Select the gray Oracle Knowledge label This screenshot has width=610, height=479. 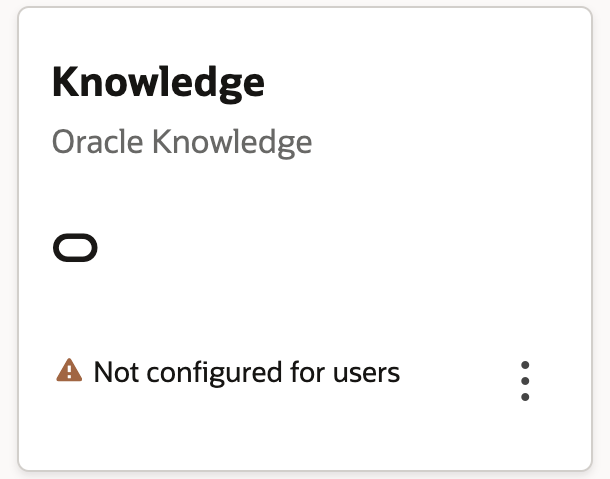pyautogui.click(x=181, y=142)
